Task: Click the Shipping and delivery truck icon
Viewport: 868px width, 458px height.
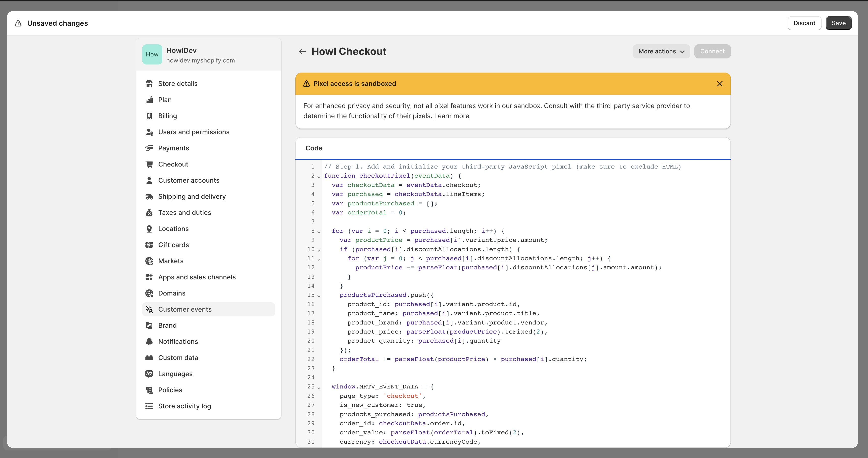Action: (149, 197)
